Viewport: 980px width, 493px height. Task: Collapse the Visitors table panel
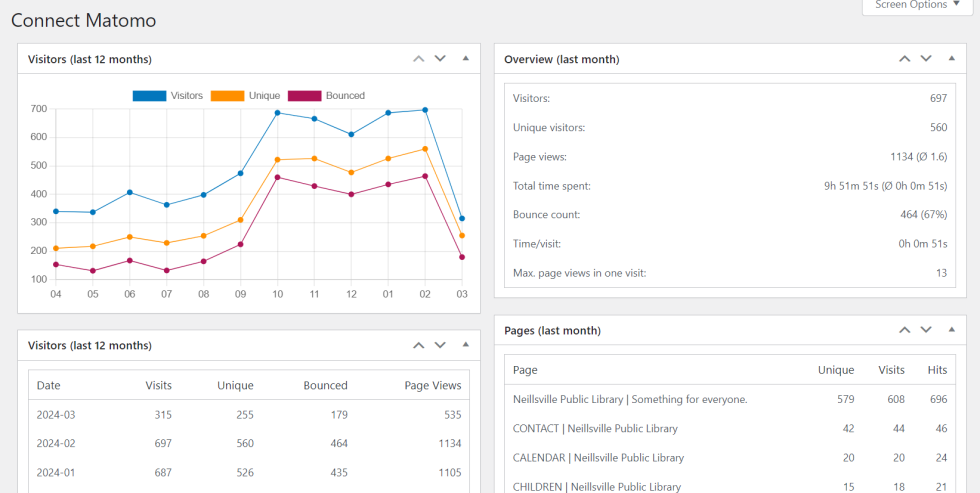[465, 345]
